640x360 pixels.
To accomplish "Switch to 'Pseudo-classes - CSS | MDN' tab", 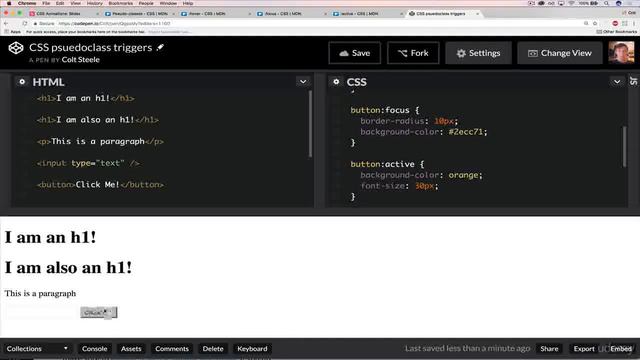I will tap(139, 13).
